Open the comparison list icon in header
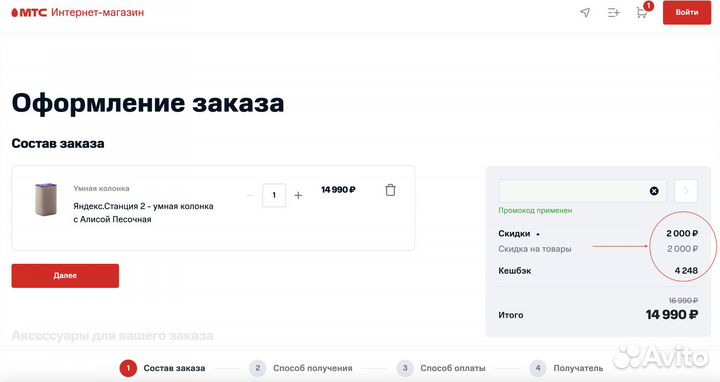The height and width of the screenshot is (382, 720). click(613, 12)
